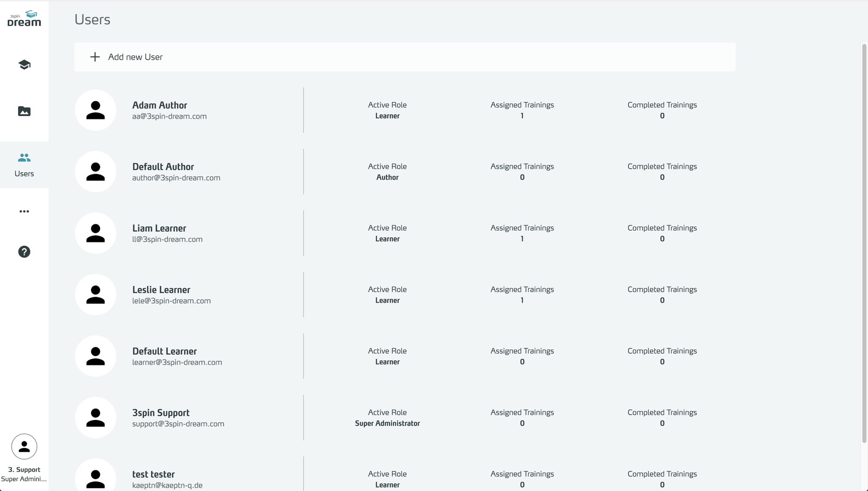Open the Super Admin profile avatar at bottom
The image size is (868, 491).
point(24,446)
